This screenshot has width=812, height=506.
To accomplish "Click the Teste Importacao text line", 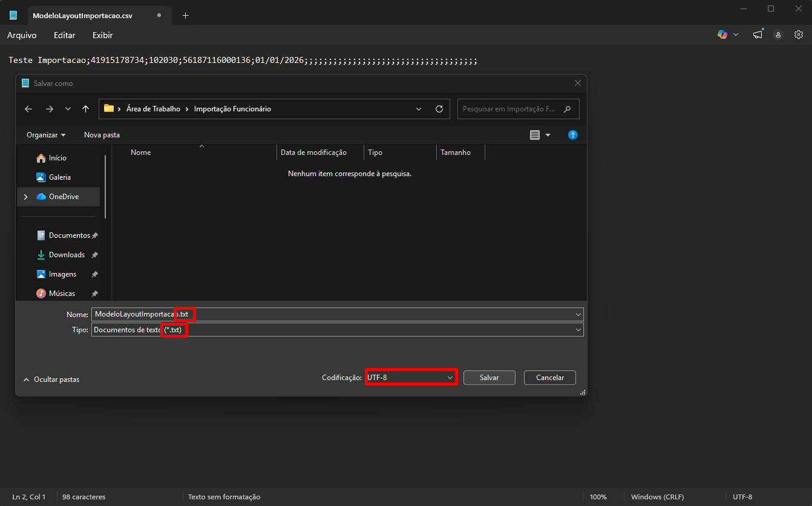I will pos(243,61).
